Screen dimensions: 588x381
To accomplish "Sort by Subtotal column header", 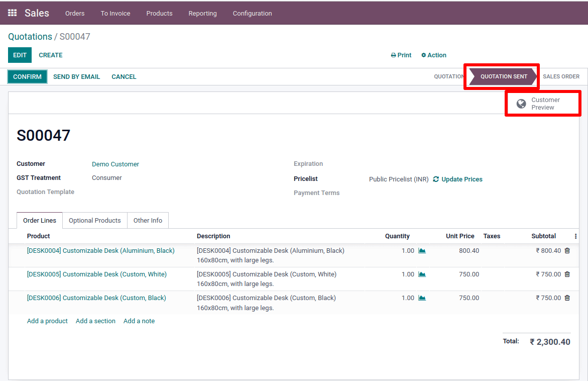I will coord(543,236).
